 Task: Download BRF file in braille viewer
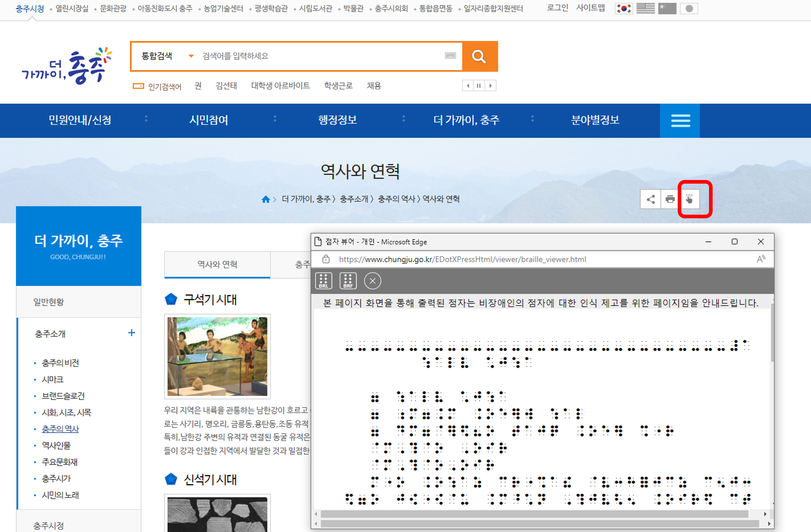348,281
